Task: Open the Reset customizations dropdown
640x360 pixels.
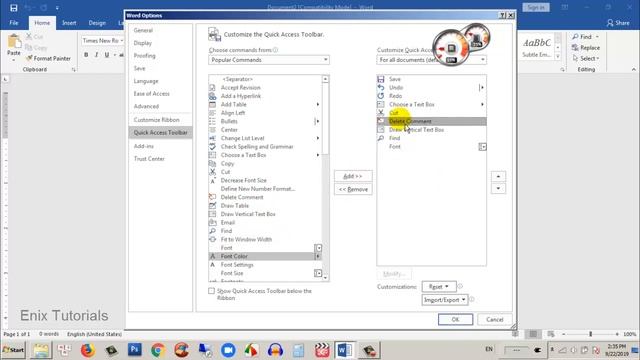Action: (x=439, y=287)
